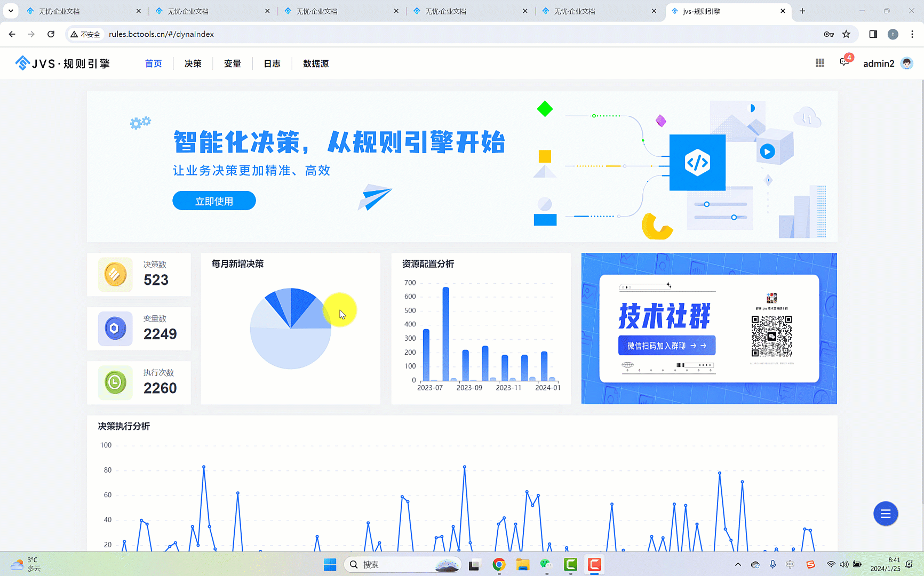Viewport: 924px width, 576px height.
Task: Reload the page with the refresh icon
Action: tap(51, 34)
